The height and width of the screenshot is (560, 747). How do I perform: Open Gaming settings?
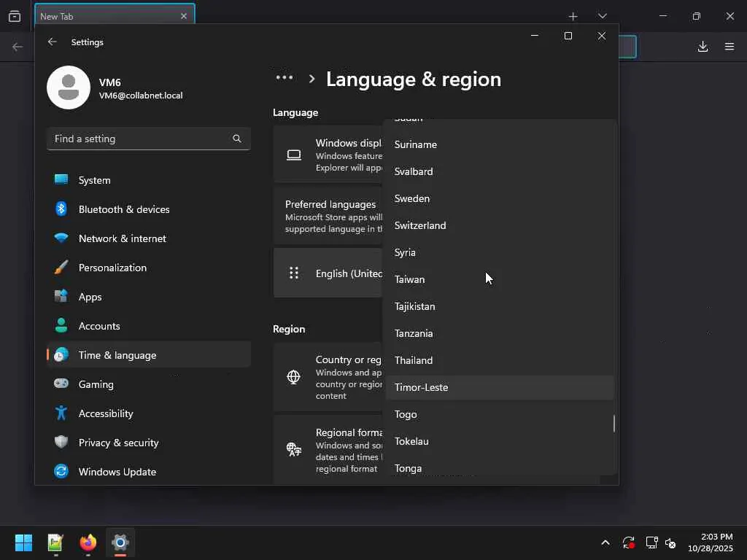pyautogui.click(x=149, y=384)
